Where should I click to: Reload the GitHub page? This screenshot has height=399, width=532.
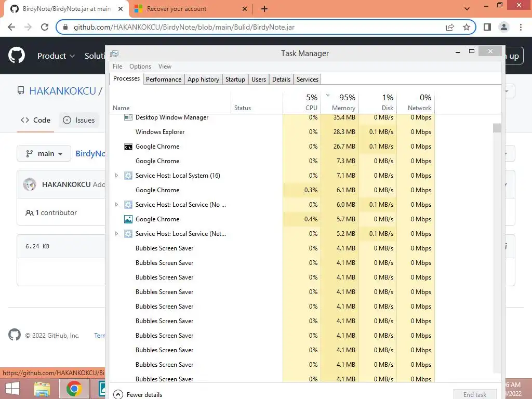tap(45, 27)
